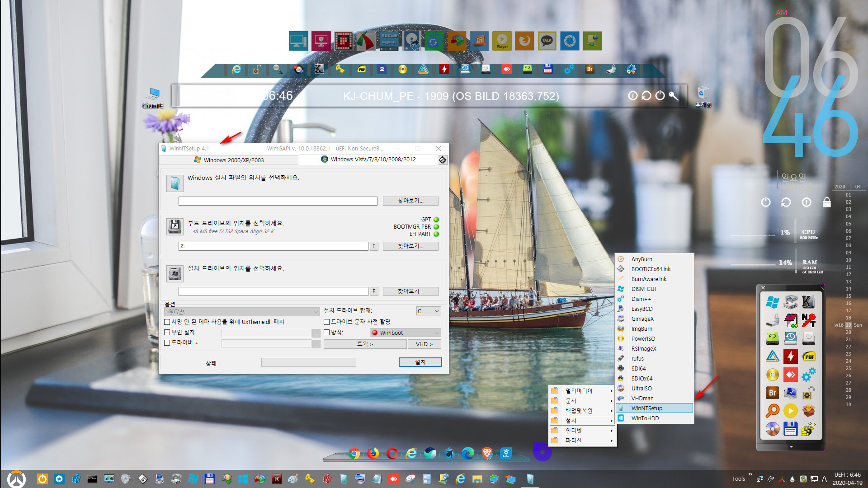Open the recycle bin desktop icon

tap(703, 97)
